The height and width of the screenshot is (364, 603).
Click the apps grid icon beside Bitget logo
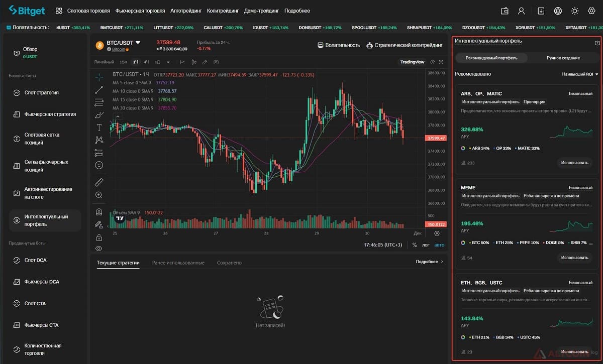[59, 11]
